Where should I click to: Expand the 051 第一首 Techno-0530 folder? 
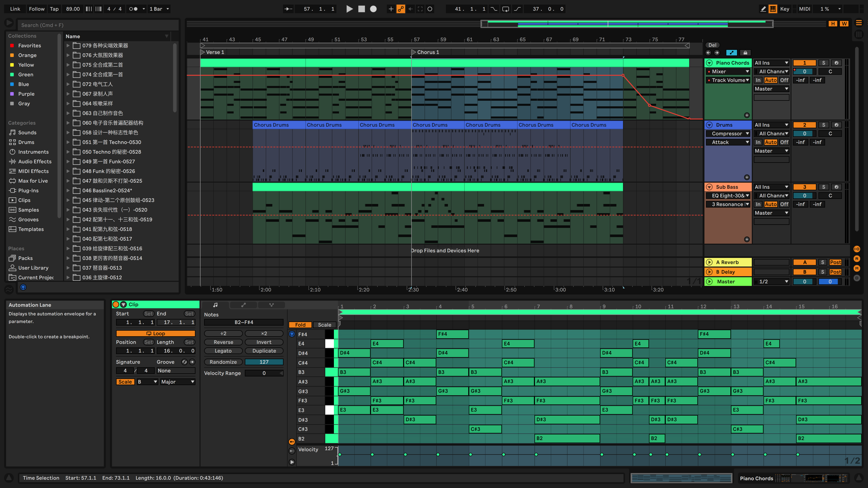68,142
